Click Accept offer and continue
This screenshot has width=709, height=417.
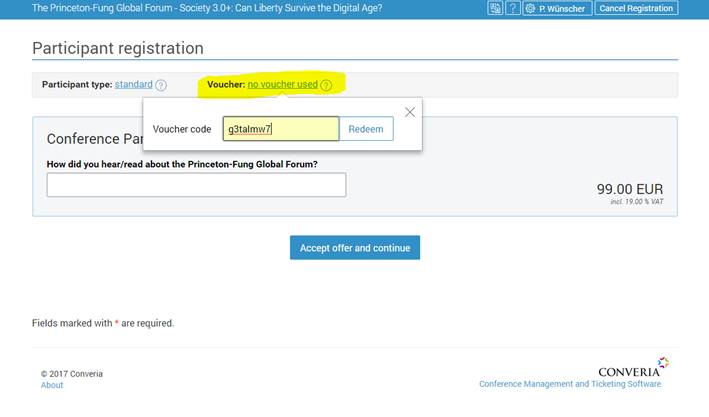pos(355,247)
